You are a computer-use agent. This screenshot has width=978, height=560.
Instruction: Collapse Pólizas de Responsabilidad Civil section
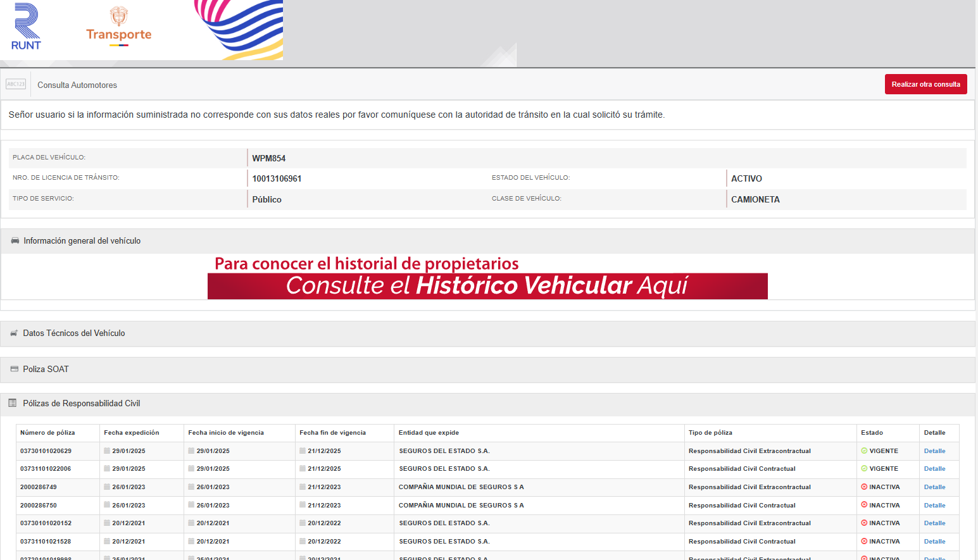click(x=82, y=404)
